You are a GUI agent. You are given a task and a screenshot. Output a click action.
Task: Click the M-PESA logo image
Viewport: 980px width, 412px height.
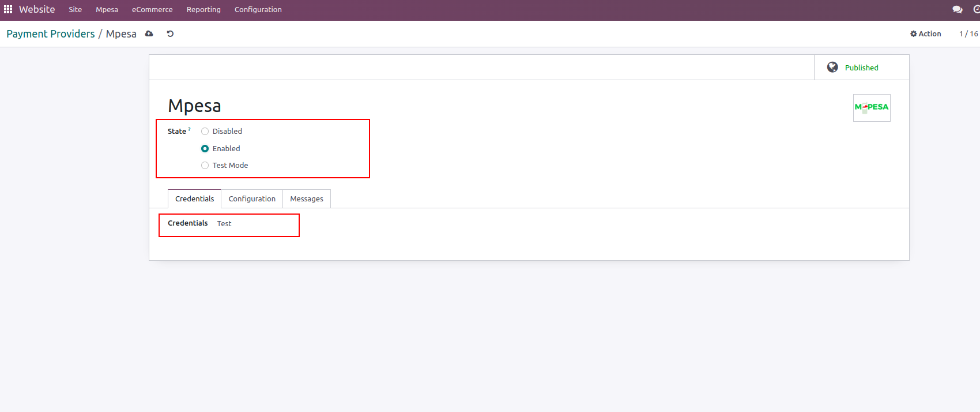pyautogui.click(x=871, y=107)
